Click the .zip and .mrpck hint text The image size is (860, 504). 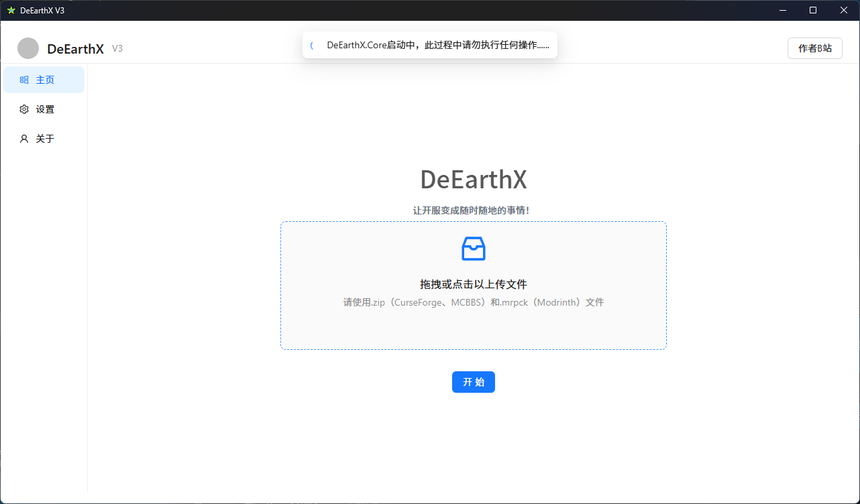click(473, 302)
